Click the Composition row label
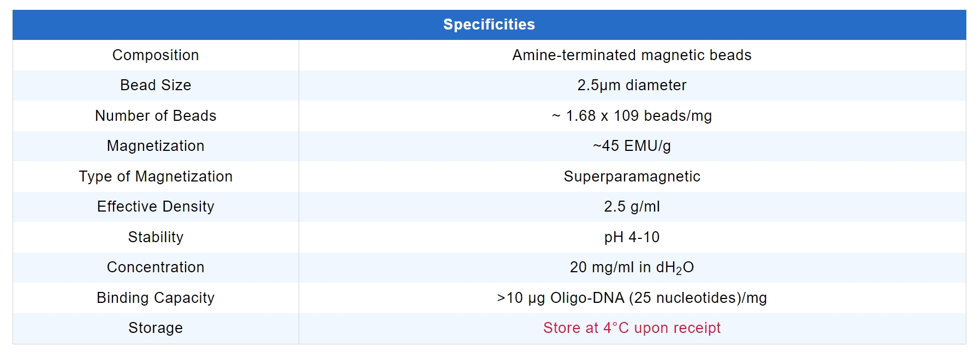The width and height of the screenshot is (980, 363). click(156, 55)
